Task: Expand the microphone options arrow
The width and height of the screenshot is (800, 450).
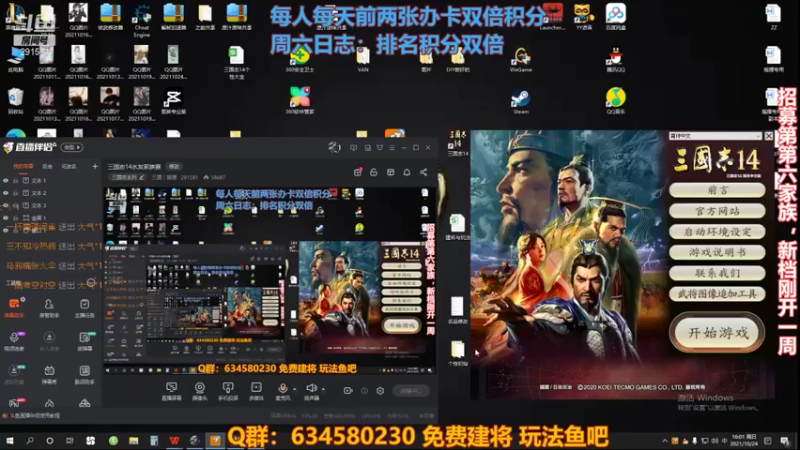Action: point(294,389)
